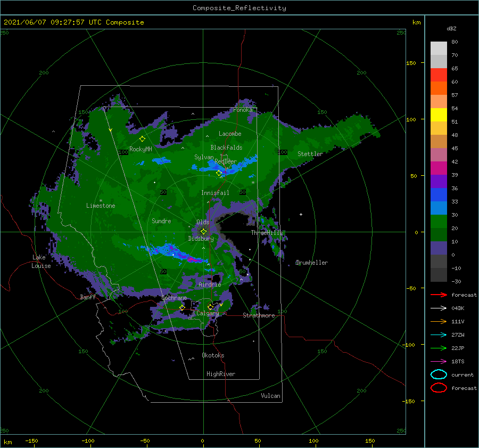The width and height of the screenshot is (479, 448).
Task: Pick the magenta 39-42 dBZ swatch
Action: tap(439, 168)
